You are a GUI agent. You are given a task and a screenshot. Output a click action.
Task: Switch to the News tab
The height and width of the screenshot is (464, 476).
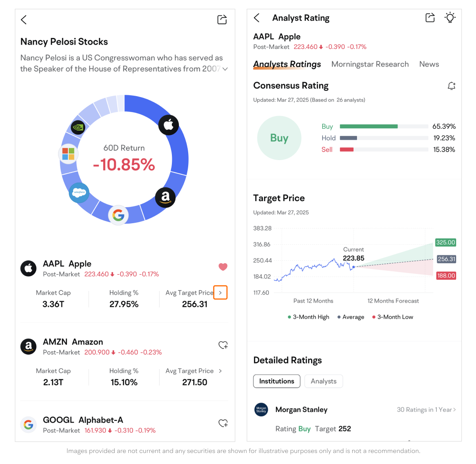[429, 64]
